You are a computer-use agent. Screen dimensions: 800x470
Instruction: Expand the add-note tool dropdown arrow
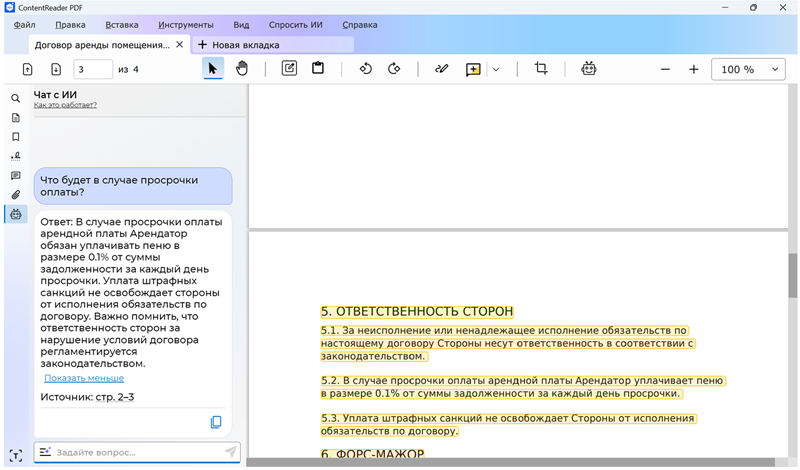tap(496, 69)
